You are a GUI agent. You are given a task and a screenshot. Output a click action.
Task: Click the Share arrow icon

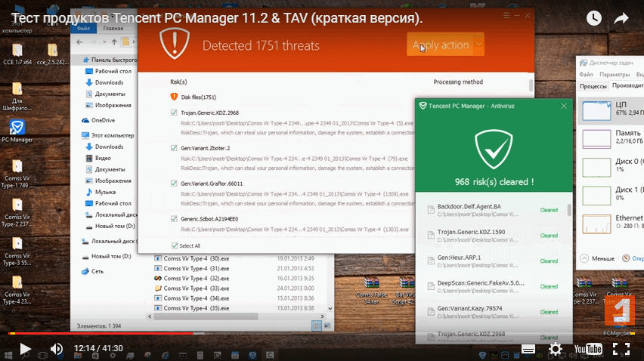pos(621,18)
